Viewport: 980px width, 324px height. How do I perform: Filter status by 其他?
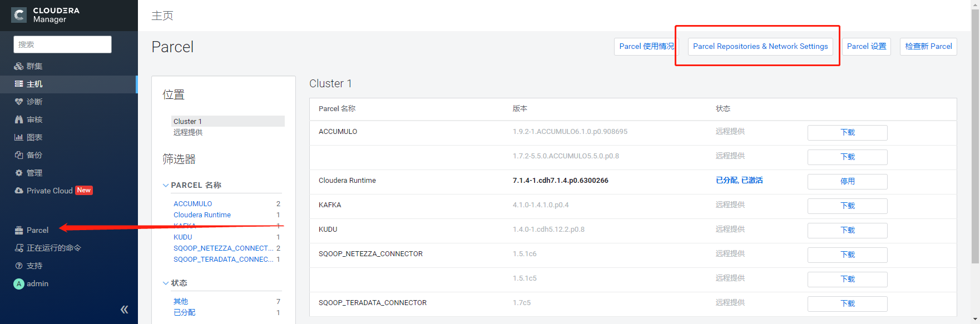point(181,302)
